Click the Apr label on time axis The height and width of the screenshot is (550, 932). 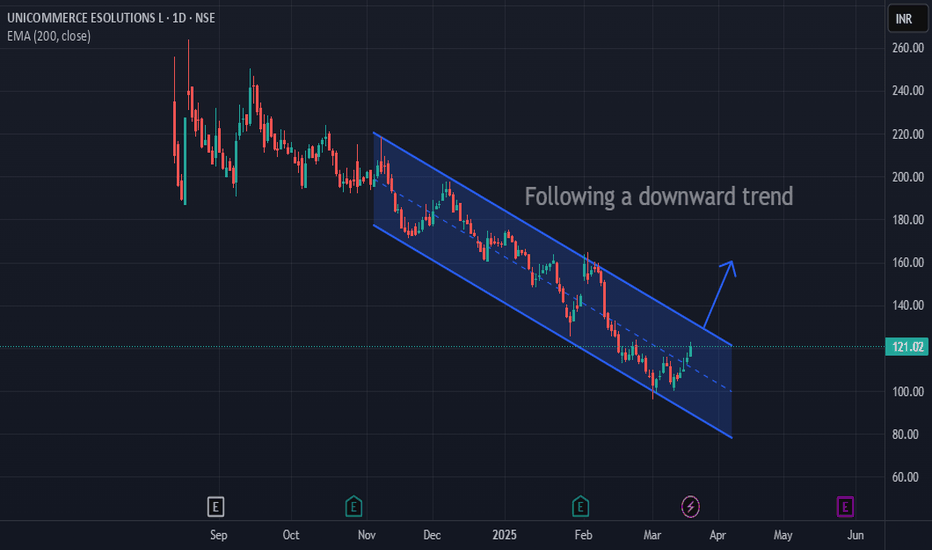tap(718, 535)
